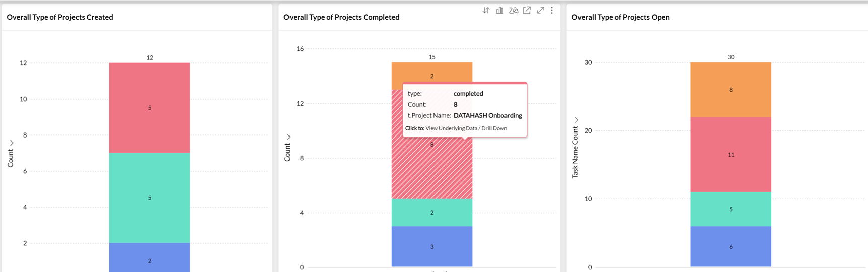This screenshot has width=868, height=272.
Task: Click the open-in-new-window arrow icon
Action: click(527, 10)
